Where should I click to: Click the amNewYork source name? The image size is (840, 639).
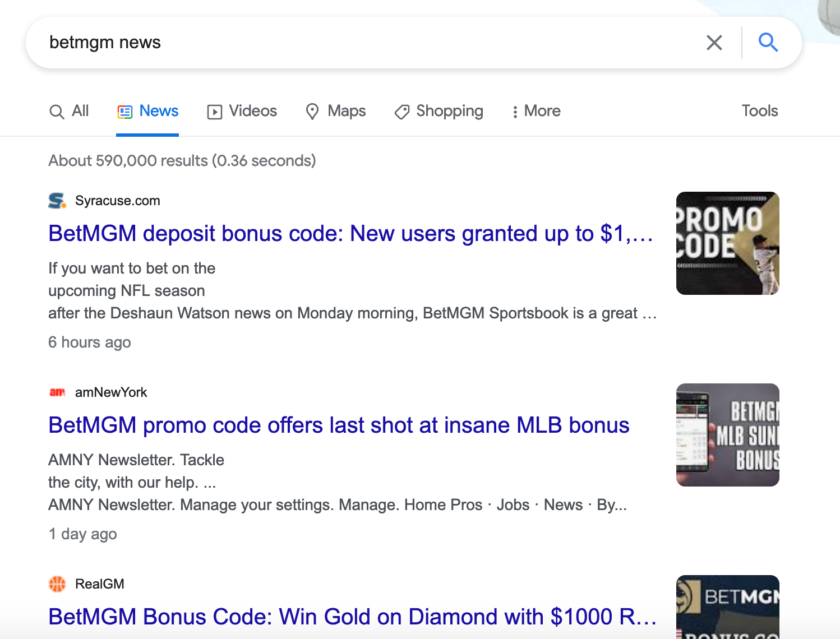(111, 392)
